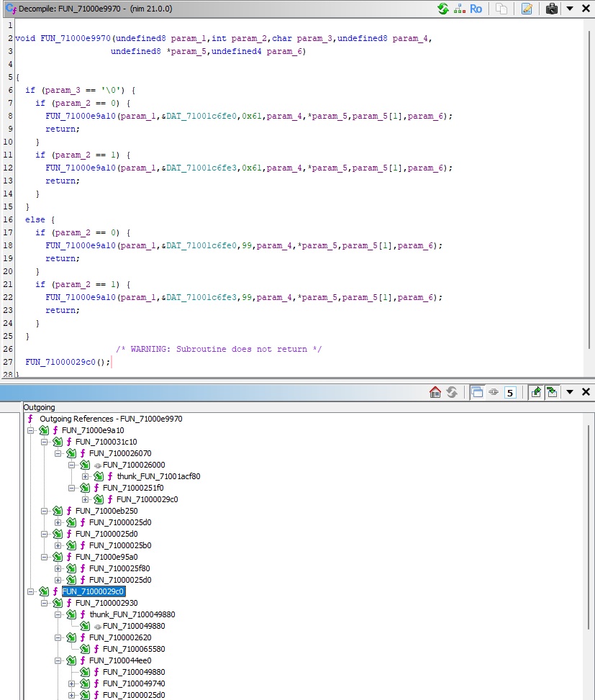Set recurse depth via the 5 button

pos(510,392)
